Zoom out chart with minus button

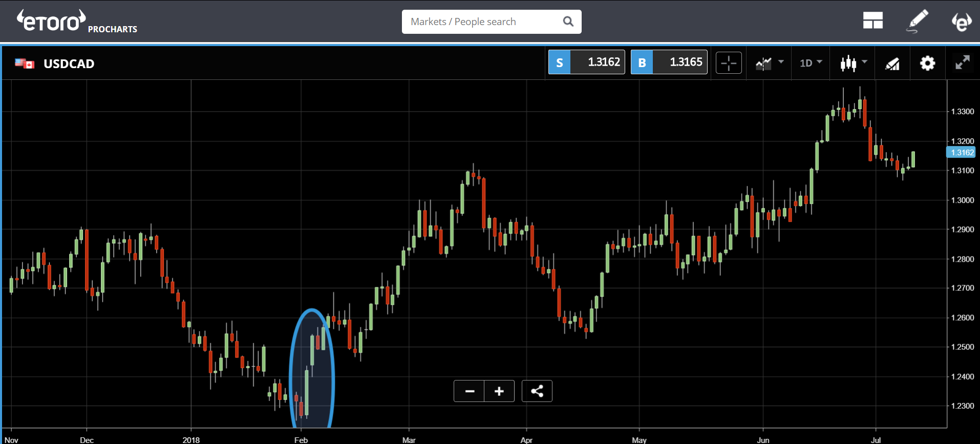[469, 391]
